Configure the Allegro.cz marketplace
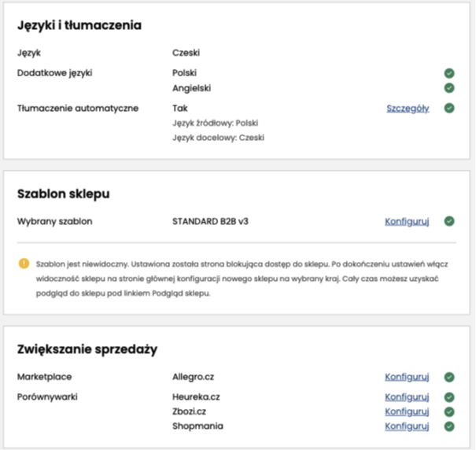 pyautogui.click(x=407, y=377)
